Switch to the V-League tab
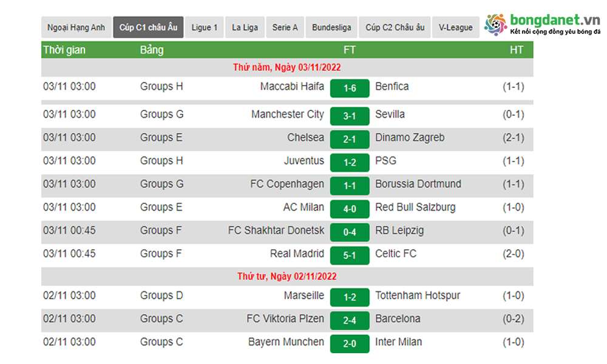The image size is (607, 364). (x=455, y=27)
